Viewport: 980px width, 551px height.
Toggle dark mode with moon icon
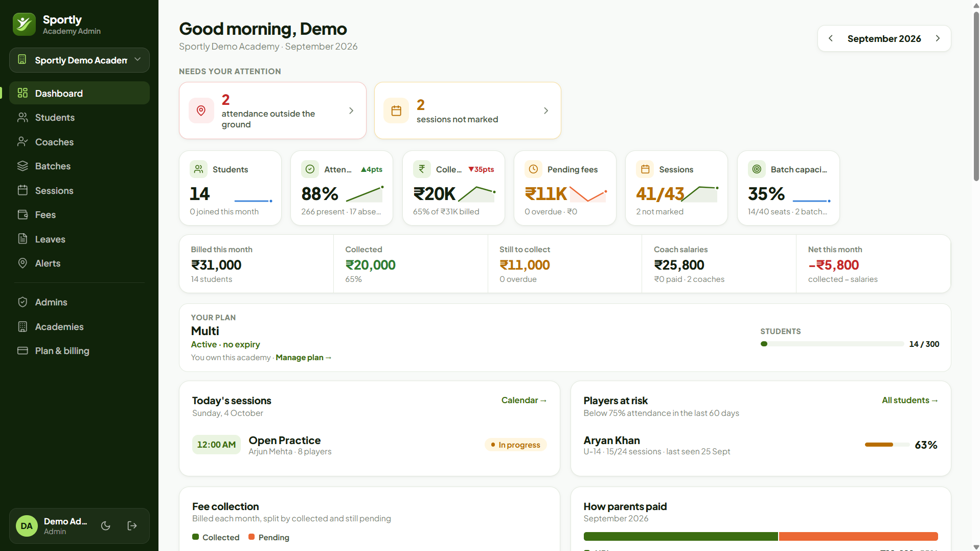tap(106, 526)
